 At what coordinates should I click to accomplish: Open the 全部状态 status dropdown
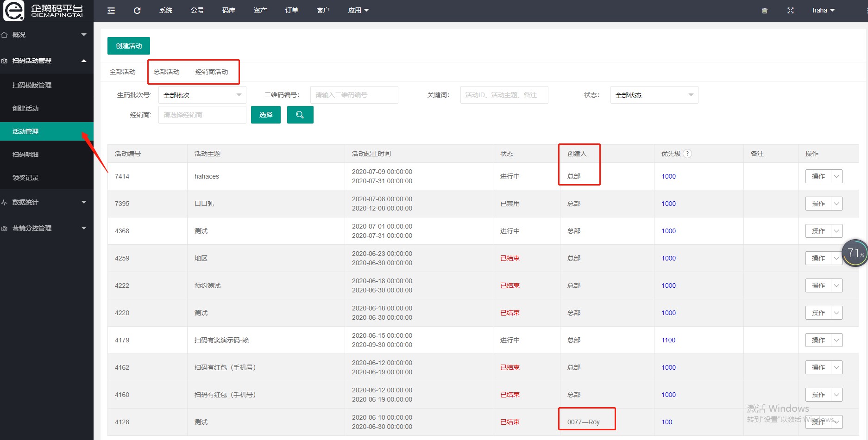coord(654,95)
